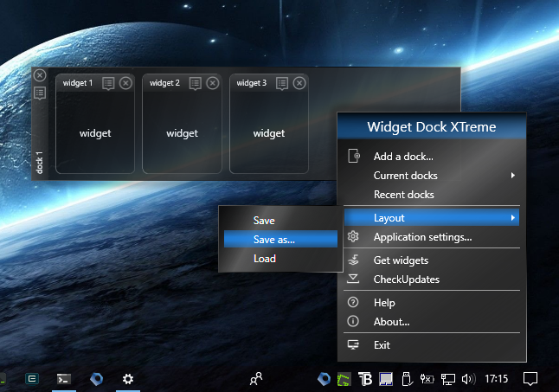Viewport: 559px width, 392px height.
Task: Open the terminal app in taskbar
Action: tap(64, 379)
